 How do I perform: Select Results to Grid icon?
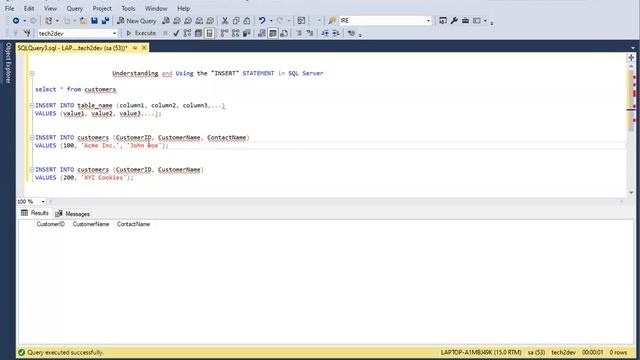273,33
